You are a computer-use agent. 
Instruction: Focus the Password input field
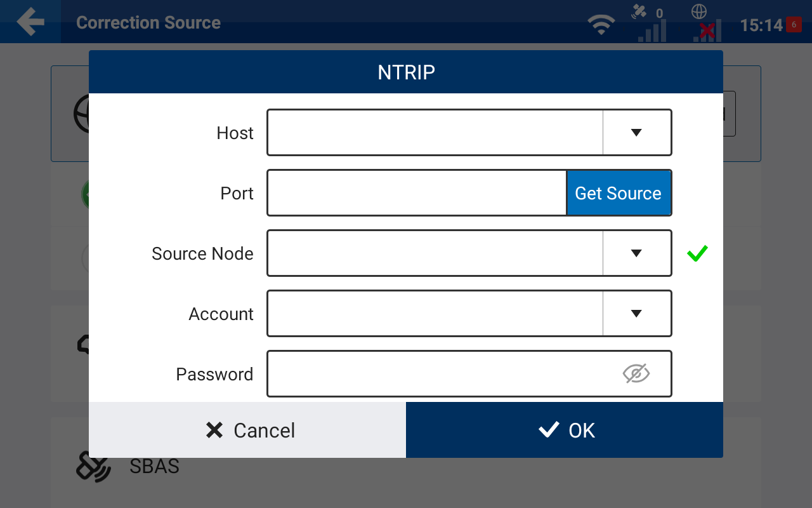(x=469, y=374)
